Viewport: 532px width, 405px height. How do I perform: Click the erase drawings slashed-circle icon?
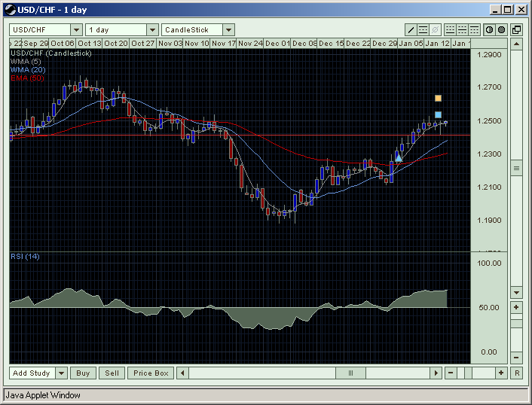click(434, 30)
